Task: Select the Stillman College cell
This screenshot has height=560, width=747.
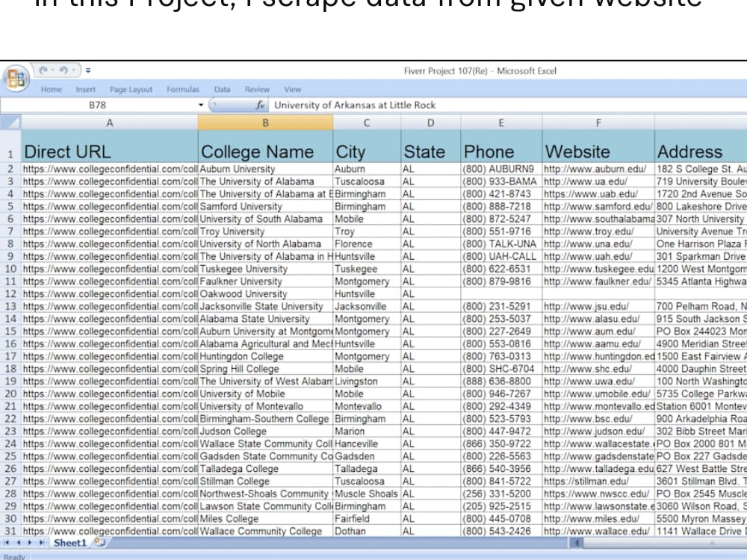Action: click(265, 481)
